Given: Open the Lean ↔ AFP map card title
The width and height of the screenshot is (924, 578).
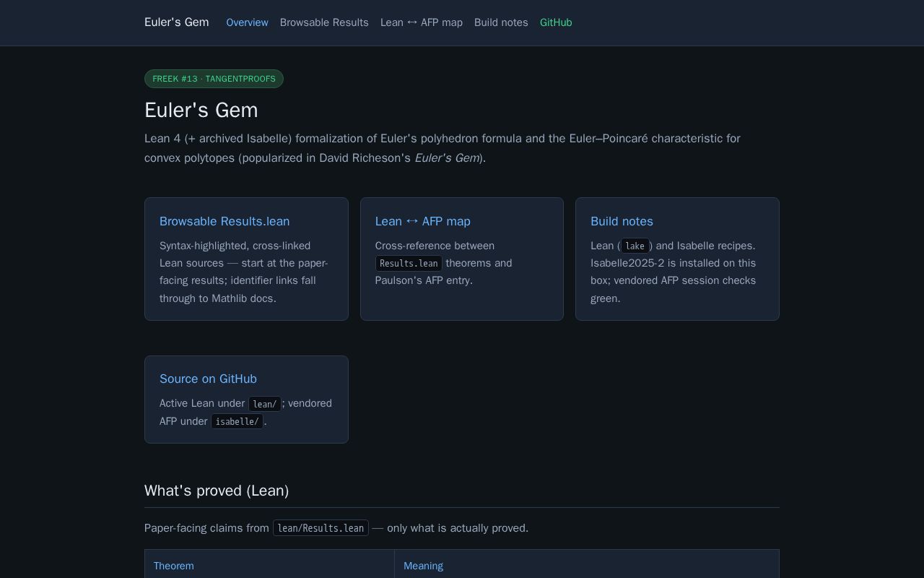Looking at the screenshot, I should [422, 221].
